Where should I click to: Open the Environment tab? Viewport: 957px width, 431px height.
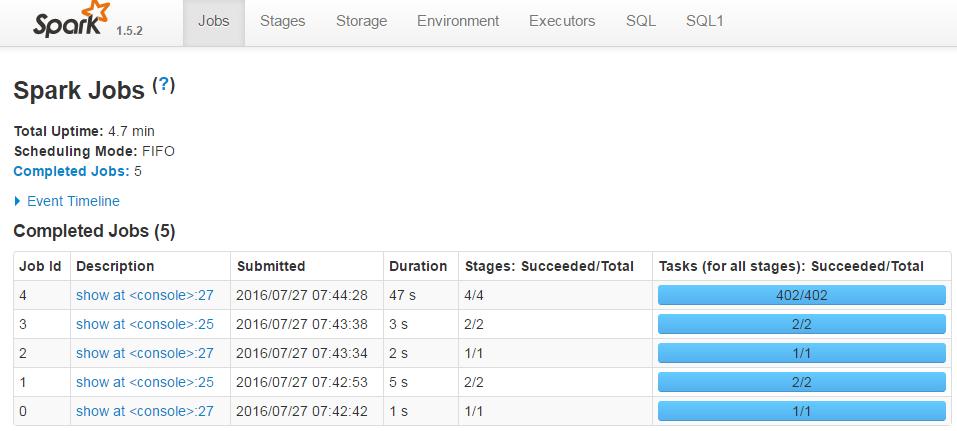coord(458,21)
